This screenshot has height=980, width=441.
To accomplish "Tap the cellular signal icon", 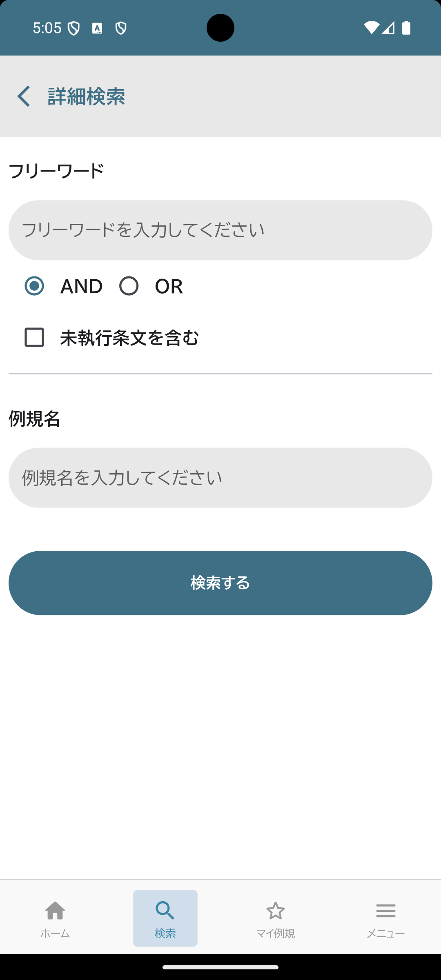I will coord(388,28).
